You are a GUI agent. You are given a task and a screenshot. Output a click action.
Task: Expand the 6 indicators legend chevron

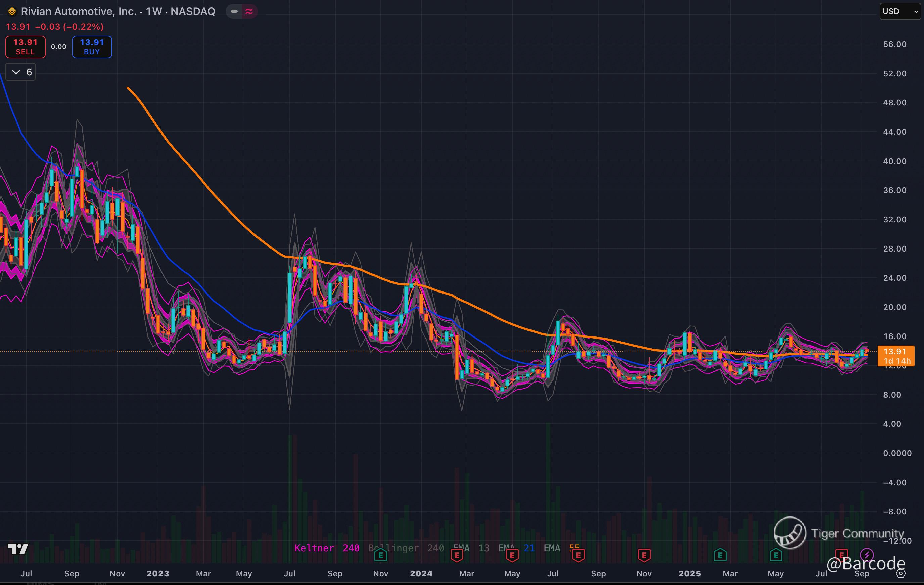(16, 72)
